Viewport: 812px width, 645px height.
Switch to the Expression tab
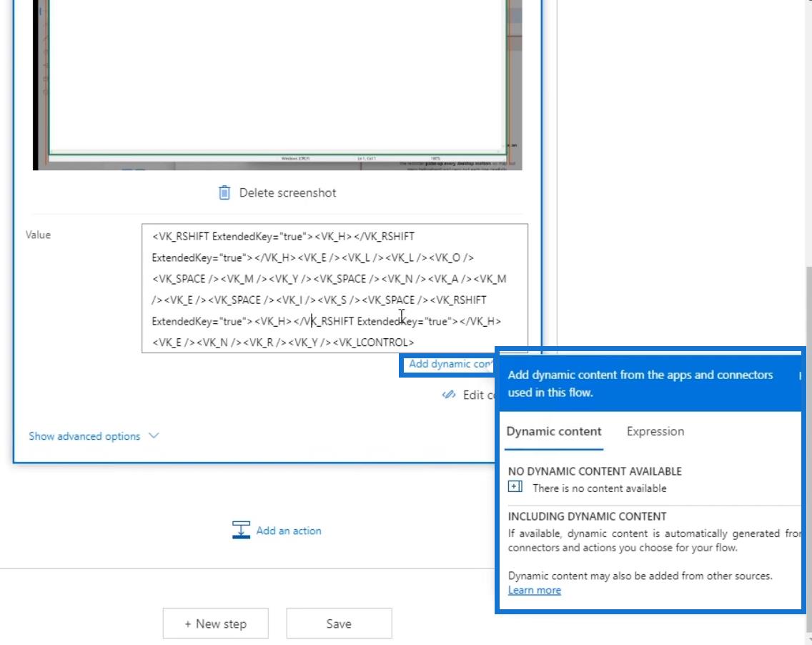[655, 432]
